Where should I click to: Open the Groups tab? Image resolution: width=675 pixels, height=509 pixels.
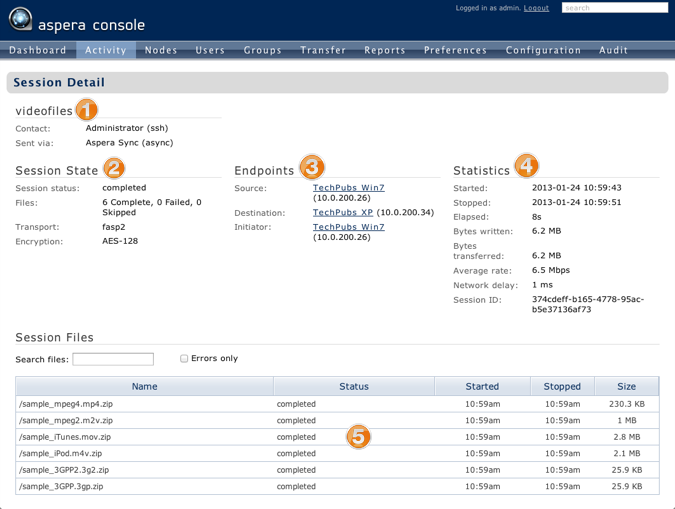[x=263, y=50]
